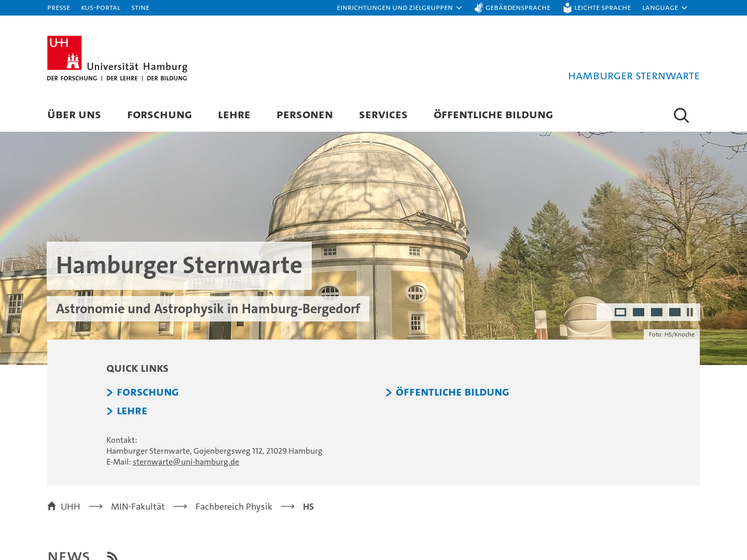747x560 pixels.
Task: Open the Services menu
Action: [383, 115]
